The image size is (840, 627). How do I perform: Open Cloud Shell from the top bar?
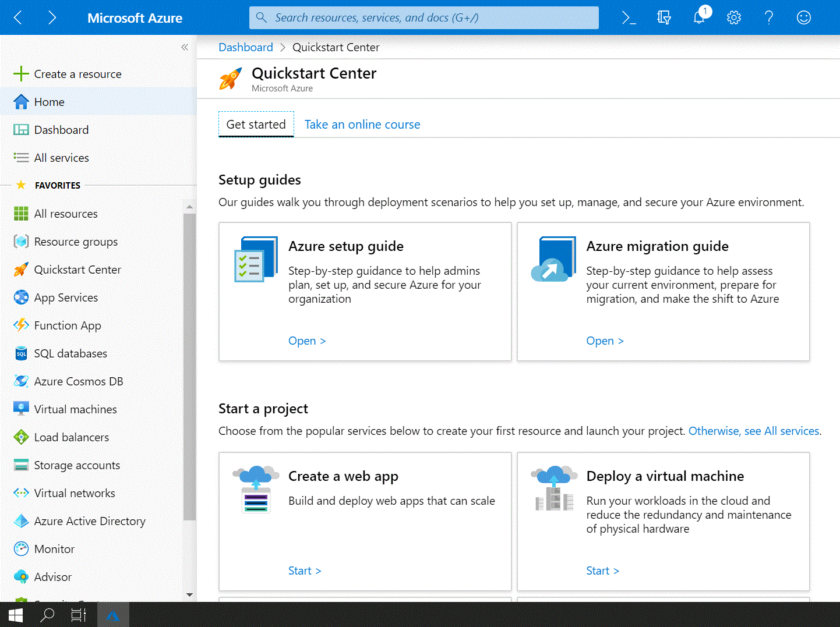629,17
